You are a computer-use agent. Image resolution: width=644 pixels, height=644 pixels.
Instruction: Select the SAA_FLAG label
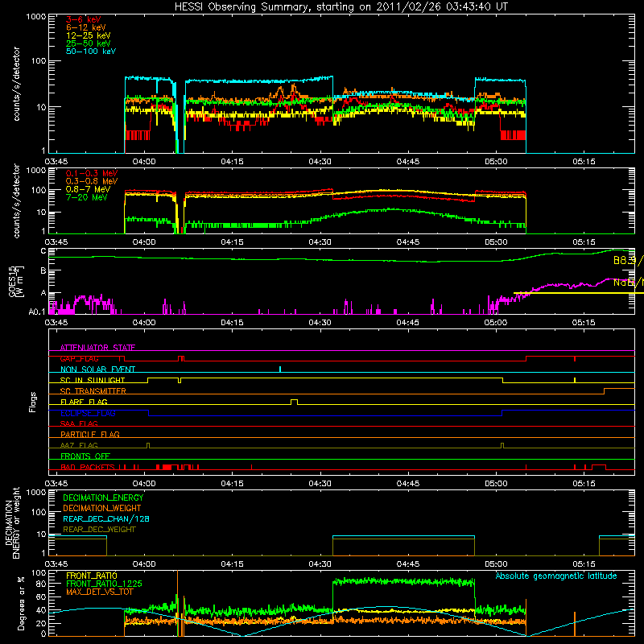click(79, 423)
